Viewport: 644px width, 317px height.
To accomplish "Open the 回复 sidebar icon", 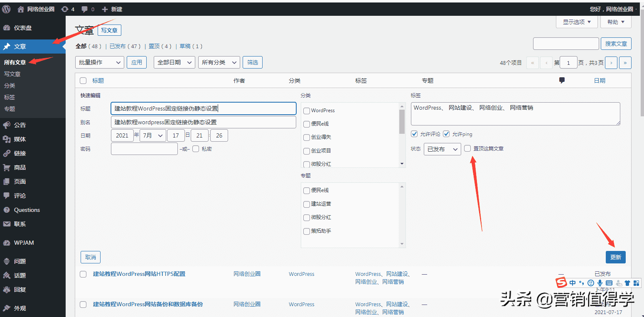I will [x=7, y=290].
